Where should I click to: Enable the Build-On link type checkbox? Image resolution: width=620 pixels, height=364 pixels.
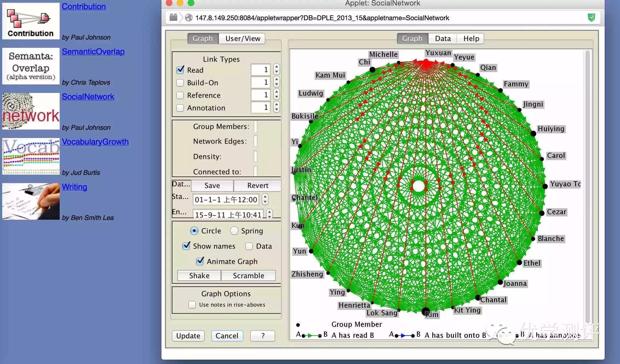180,83
